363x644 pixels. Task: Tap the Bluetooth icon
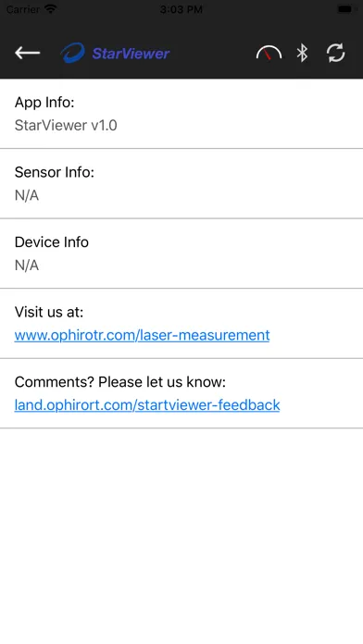tap(302, 53)
